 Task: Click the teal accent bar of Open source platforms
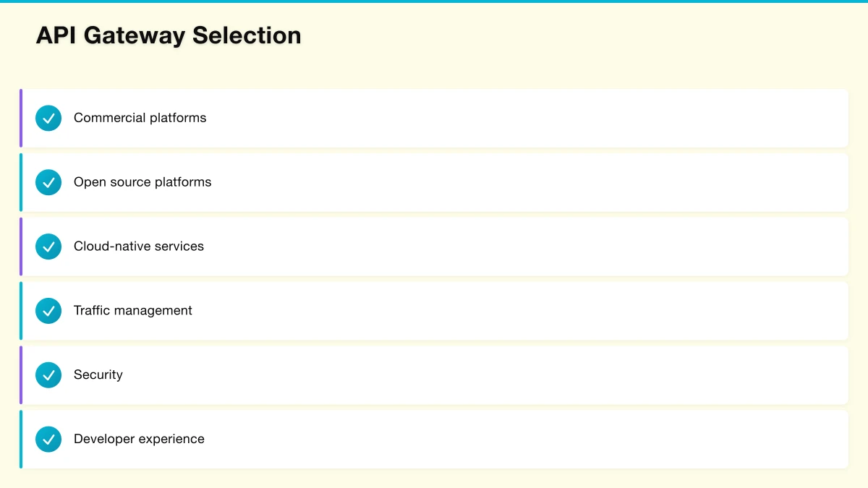pos(21,182)
